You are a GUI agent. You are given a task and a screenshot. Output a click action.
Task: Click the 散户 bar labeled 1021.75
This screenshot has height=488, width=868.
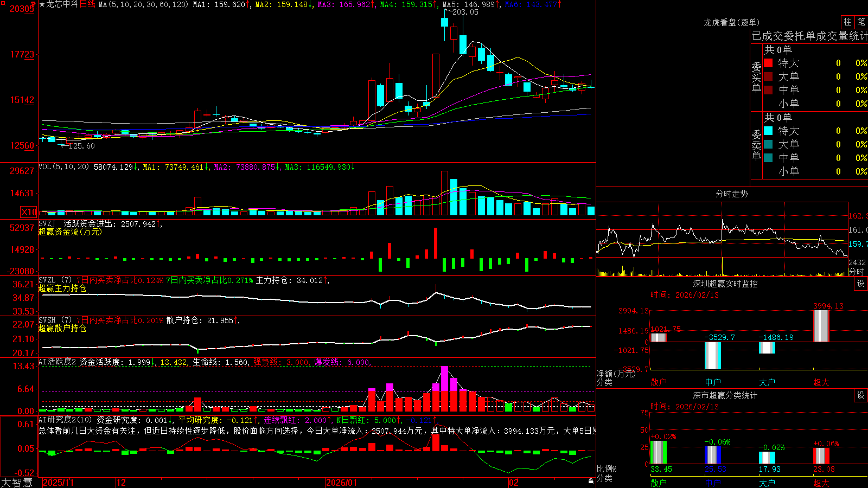click(659, 337)
